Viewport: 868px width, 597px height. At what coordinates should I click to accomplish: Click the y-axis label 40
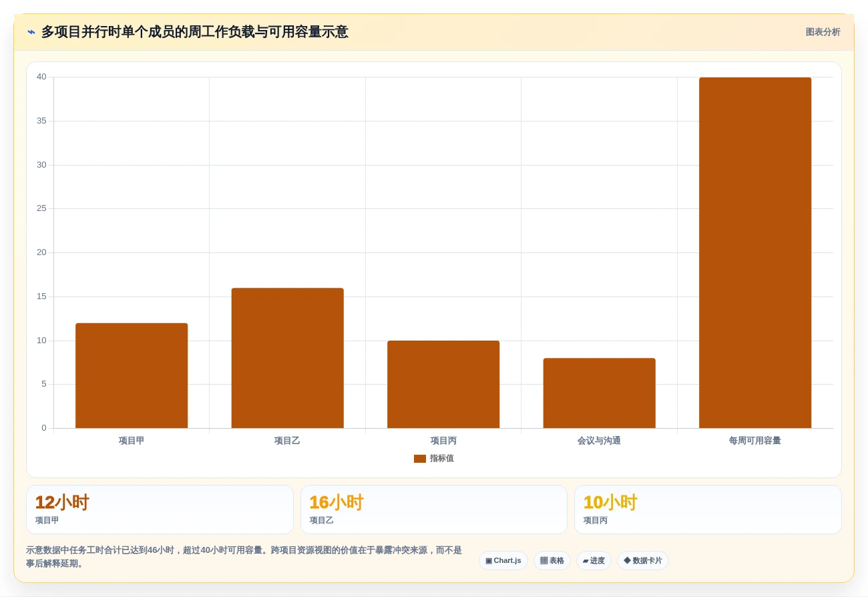point(41,77)
